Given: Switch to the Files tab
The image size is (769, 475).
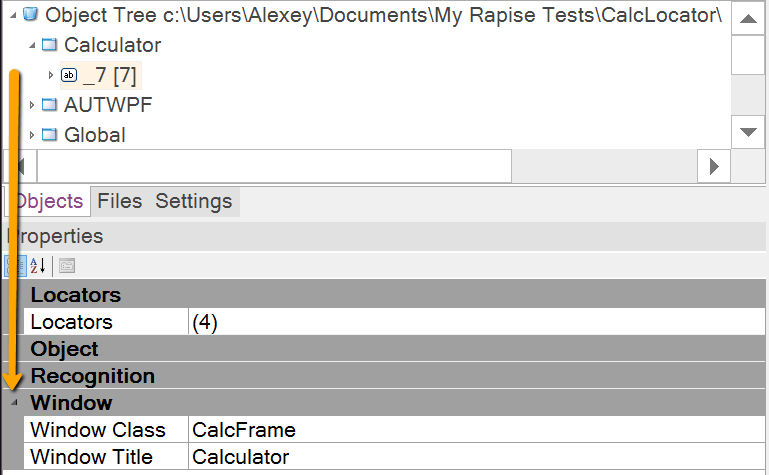Looking at the screenshot, I should (119, 201).
